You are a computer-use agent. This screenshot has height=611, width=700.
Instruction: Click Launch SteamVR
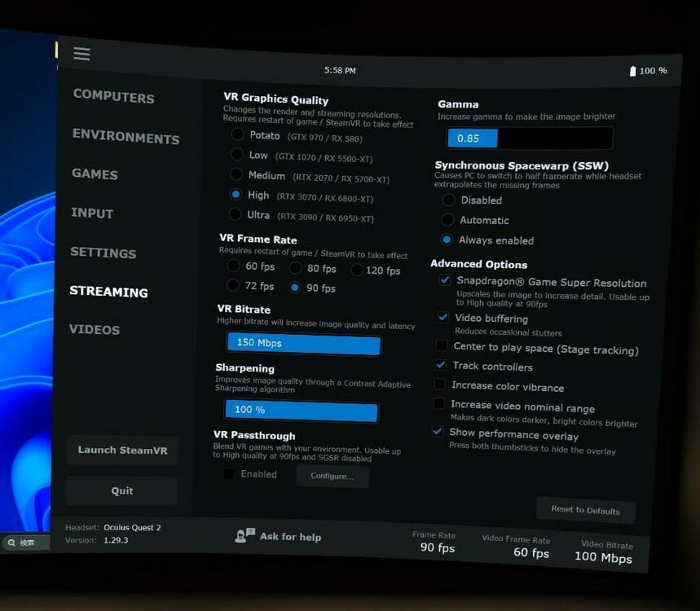[121, 451]
